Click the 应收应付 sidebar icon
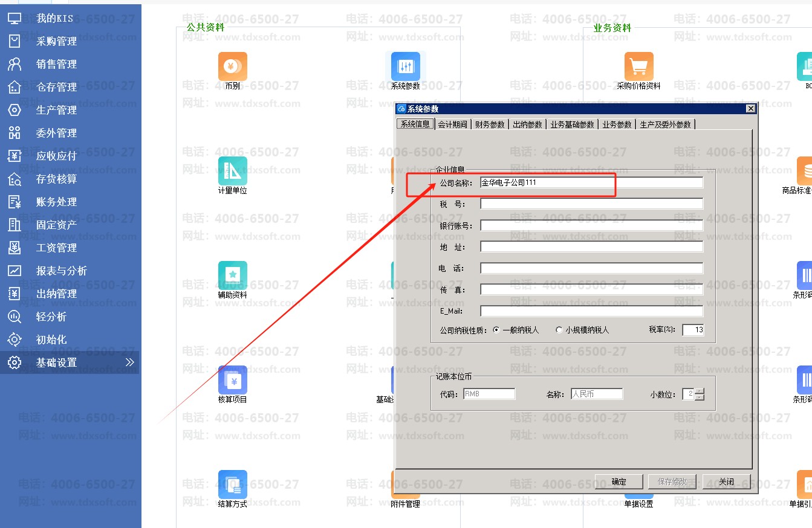The image size is (812, 528). point(15,156)
